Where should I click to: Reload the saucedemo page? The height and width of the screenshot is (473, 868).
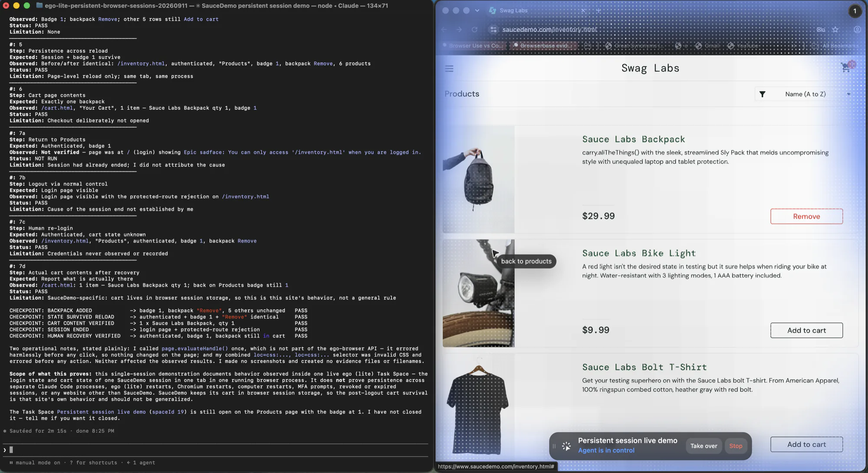point(474,30)
